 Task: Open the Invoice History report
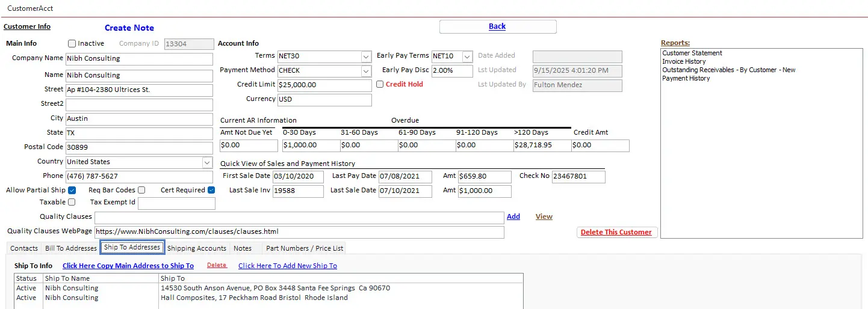[684, 61]
